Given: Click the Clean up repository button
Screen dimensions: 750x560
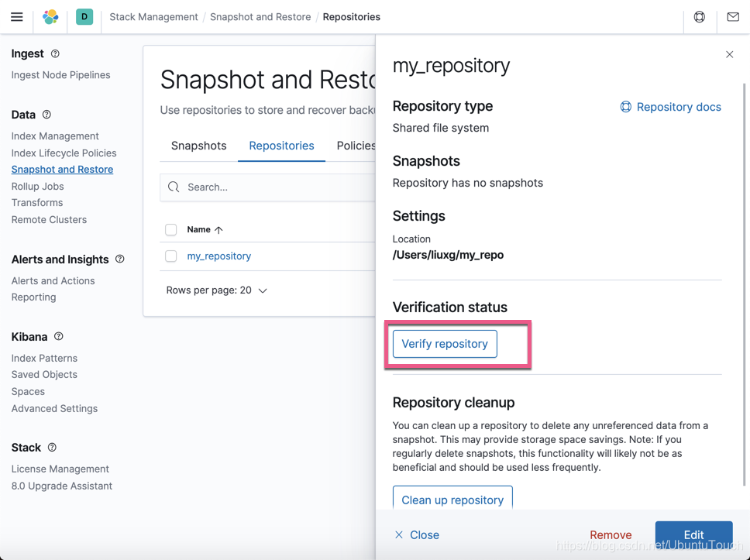Looking at the screenshot, I should tap(452, 500).
